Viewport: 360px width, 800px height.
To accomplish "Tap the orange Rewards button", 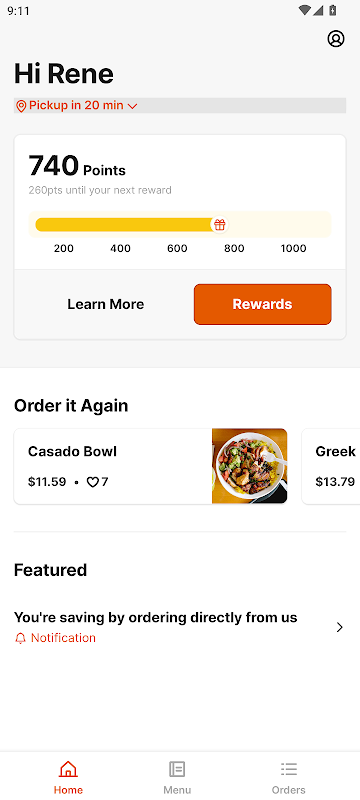I will click(263, 304).
